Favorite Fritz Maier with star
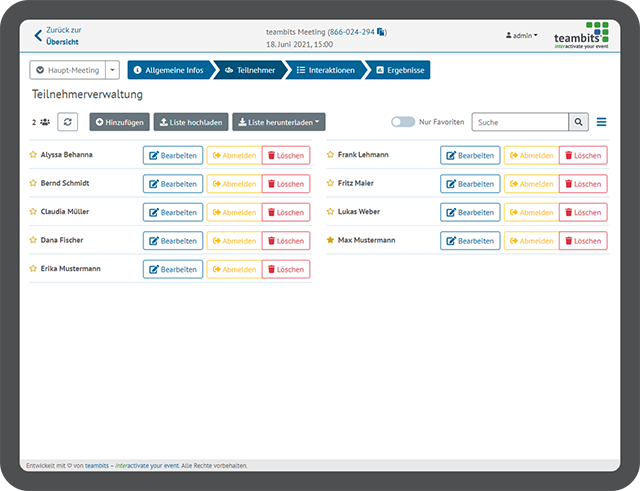The width and height of the screenshot is (640, 491). (x=330, y=183)
